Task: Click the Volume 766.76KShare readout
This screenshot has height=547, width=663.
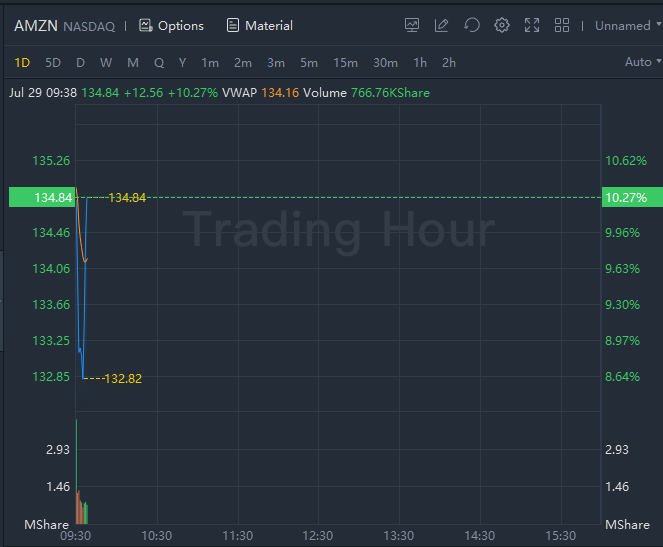Action: pyautogui.click(x=390, y=93)
